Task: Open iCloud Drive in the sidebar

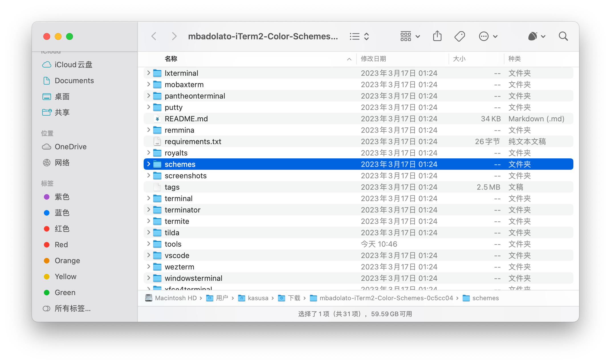Action: click(73, 65)
